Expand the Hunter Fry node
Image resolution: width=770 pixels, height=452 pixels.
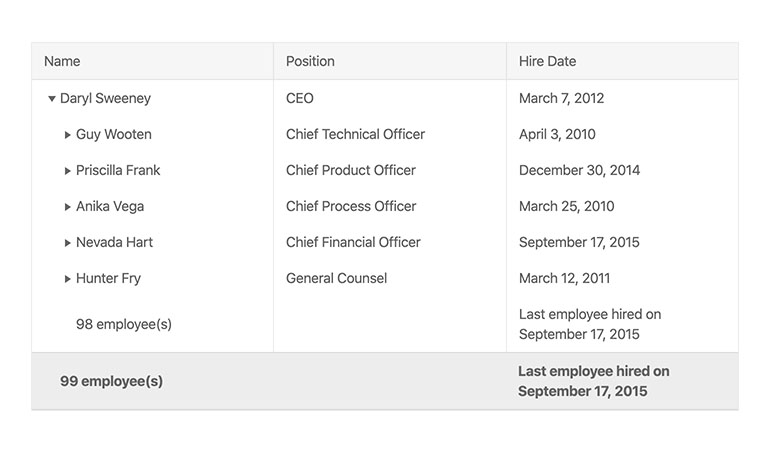click(68, 279)
